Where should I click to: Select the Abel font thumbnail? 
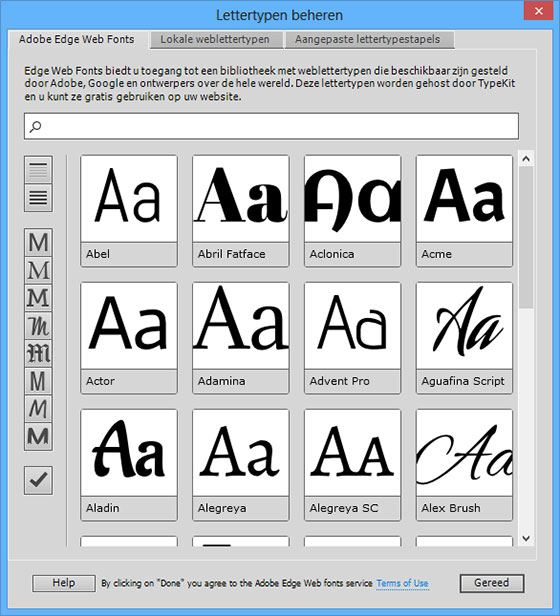pyautogui.click(x=129, y=211)
